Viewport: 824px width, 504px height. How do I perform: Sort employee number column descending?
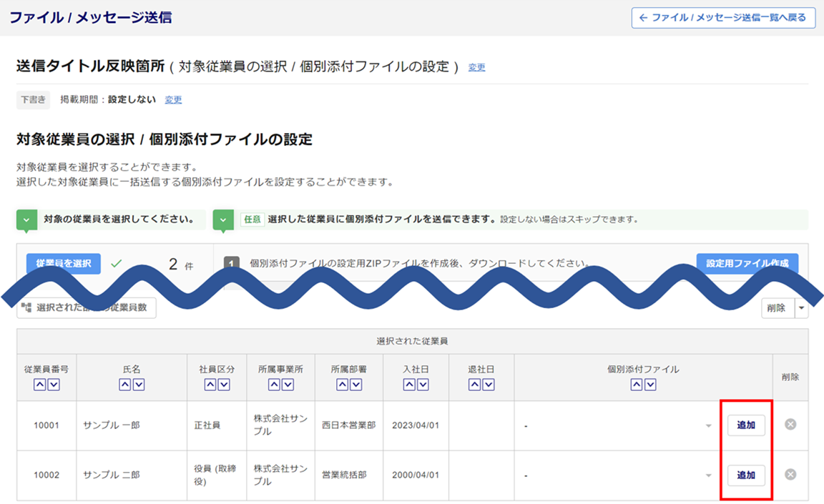(x=53, y=385)
